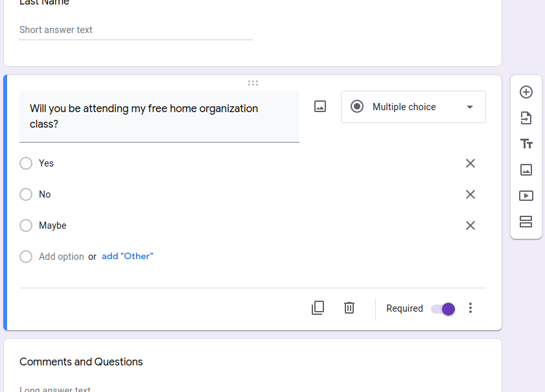This screenshot has height=392, width=545.
Task: Click the Add question plus icon
Action: tap(526, 92)
